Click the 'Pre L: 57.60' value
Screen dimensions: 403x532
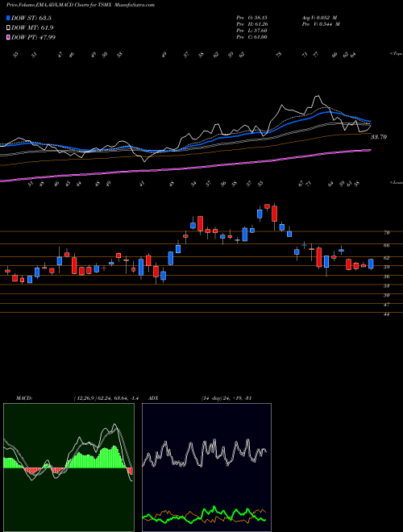click(251, 30)
